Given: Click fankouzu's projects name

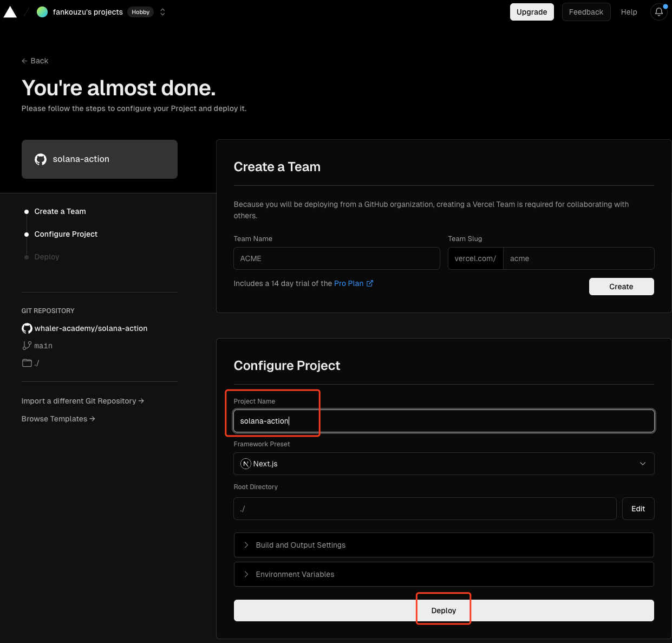Looking at the screenshot, I should click(88, 12).
